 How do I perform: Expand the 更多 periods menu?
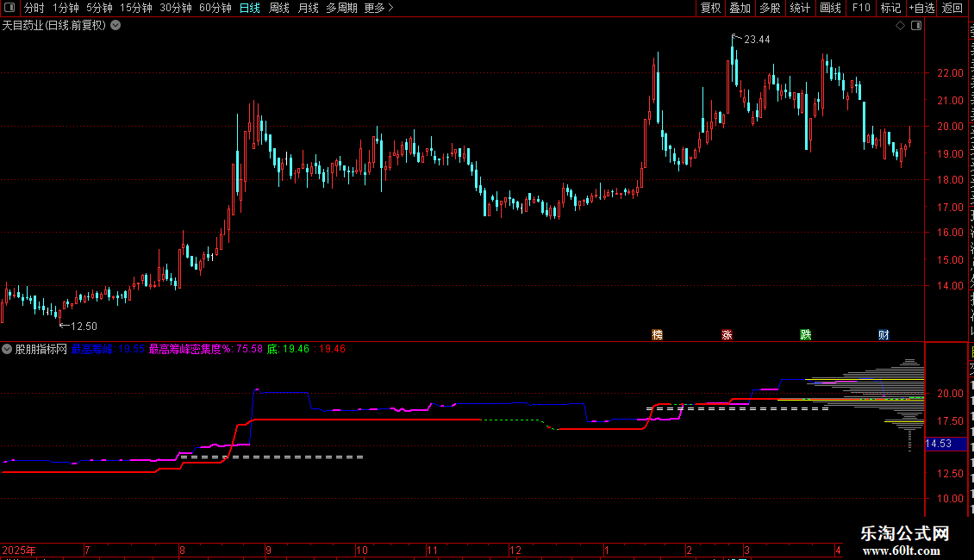[x=379, y=8]
